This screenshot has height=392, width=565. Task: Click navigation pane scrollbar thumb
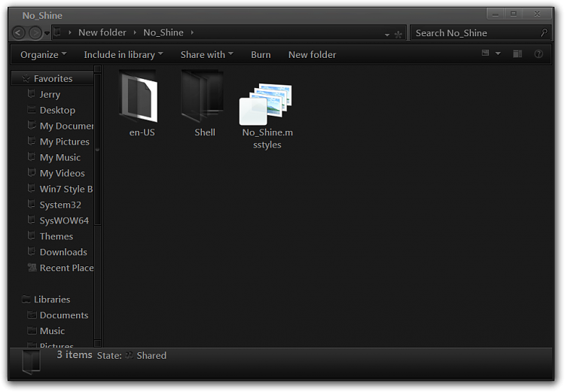click(97, 150)
